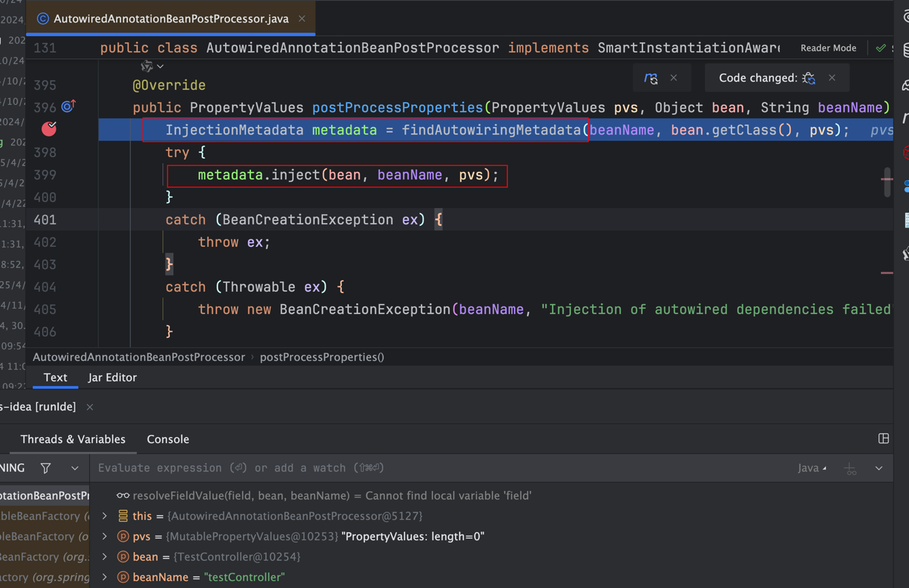Select the bean TestController@10254 row

(x=493, y=557)
